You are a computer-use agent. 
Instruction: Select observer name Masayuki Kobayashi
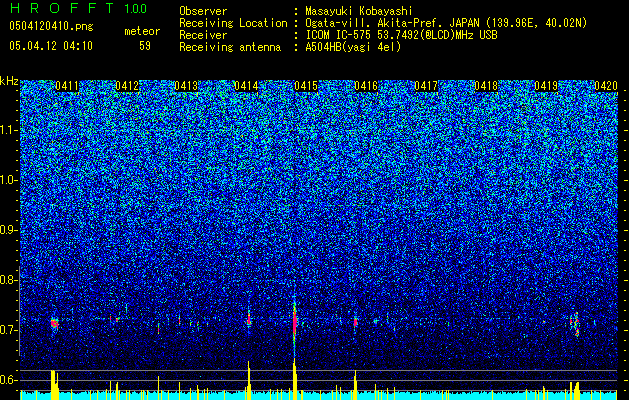coord(358,11)
